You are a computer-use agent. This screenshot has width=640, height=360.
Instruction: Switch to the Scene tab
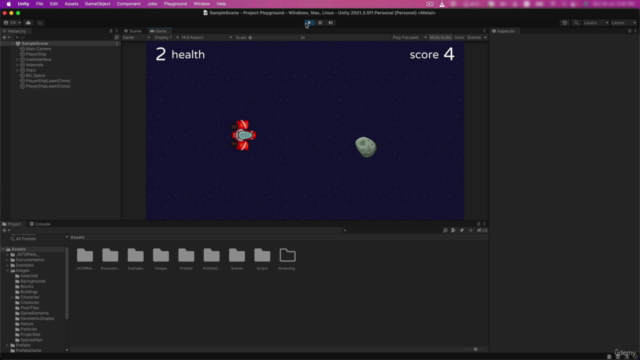coord(133,31)
